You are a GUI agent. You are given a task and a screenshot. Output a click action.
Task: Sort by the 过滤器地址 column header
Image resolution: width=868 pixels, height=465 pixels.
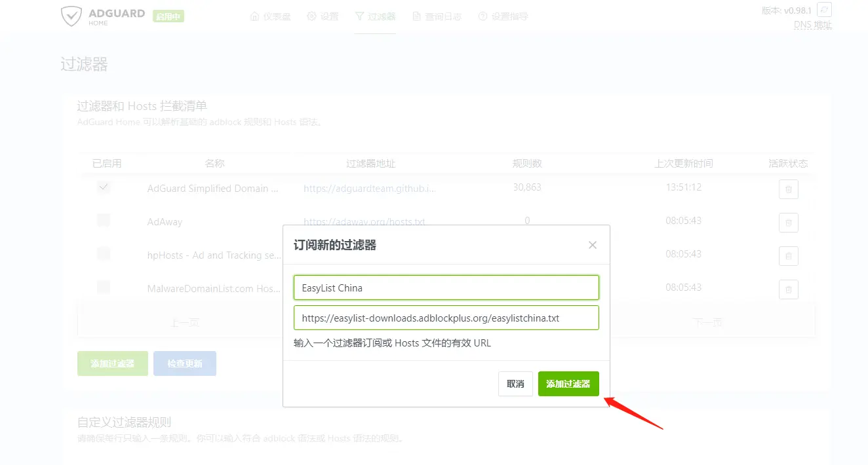point(370,164)
